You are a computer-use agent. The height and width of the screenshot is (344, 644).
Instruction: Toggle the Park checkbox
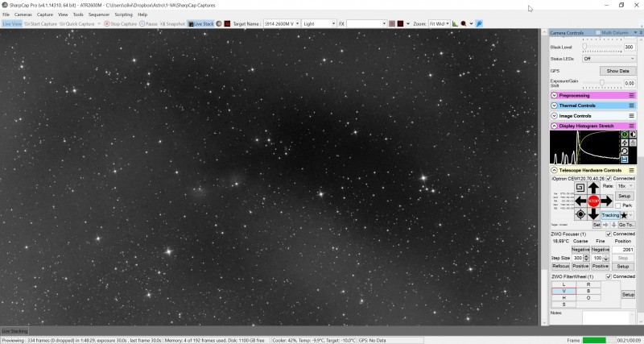(x=617, y=205)
